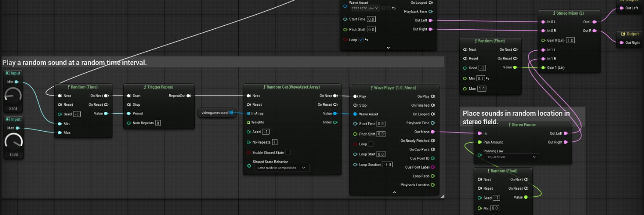Collapse Wave Player (1.0, Mono) using the up chevron

(x=394, y=192)
